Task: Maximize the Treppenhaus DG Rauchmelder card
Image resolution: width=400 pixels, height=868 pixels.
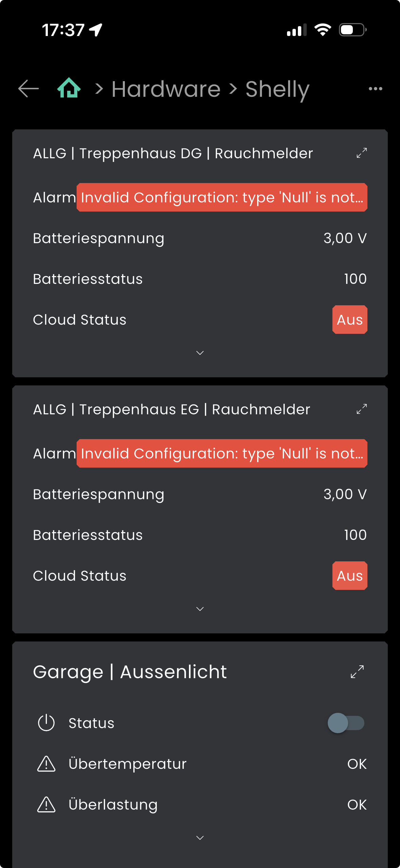Action: tap(362, 153)
